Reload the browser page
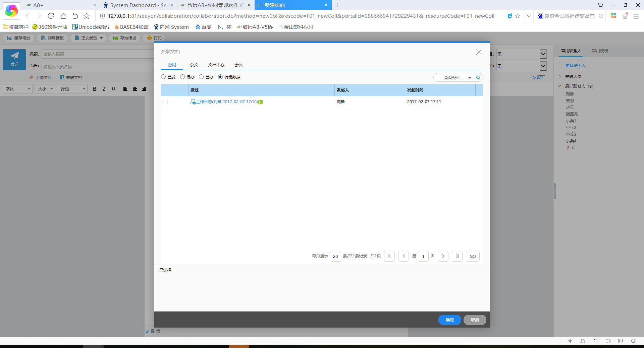Screen dimensions: 644x348 coord(51,16)
